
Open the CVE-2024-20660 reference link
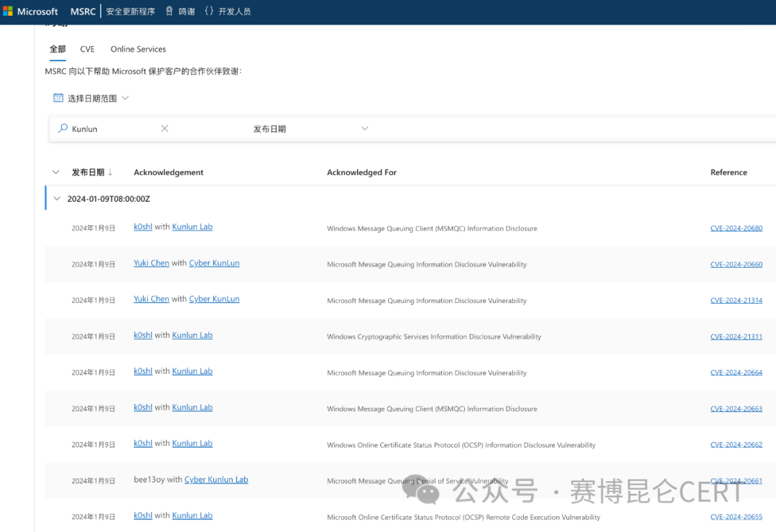(736, 264)
